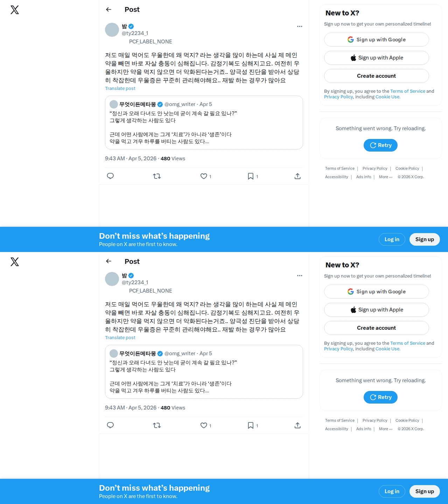Open the quoted post by @omg_writer in upper view
The width and height of the screenshot is (448, 504).
[x=204, y=122]
